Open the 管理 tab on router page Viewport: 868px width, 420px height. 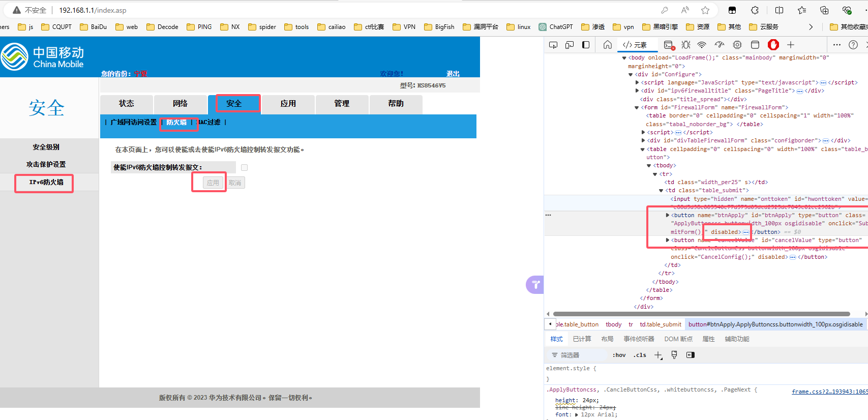tap(342, 104)
